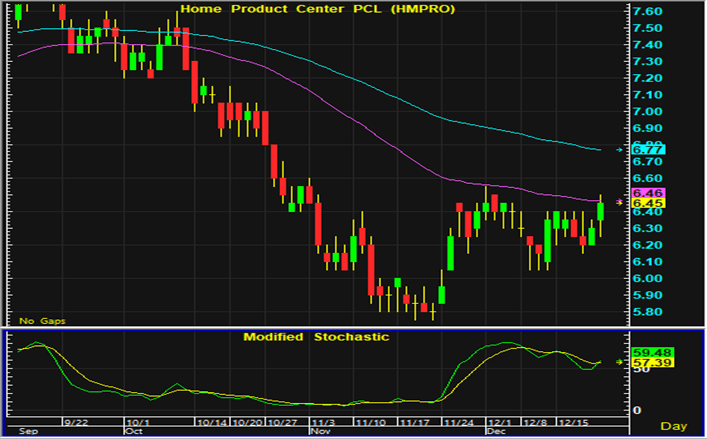Select the Modified Stochastic indicator title

coord(316,337)
